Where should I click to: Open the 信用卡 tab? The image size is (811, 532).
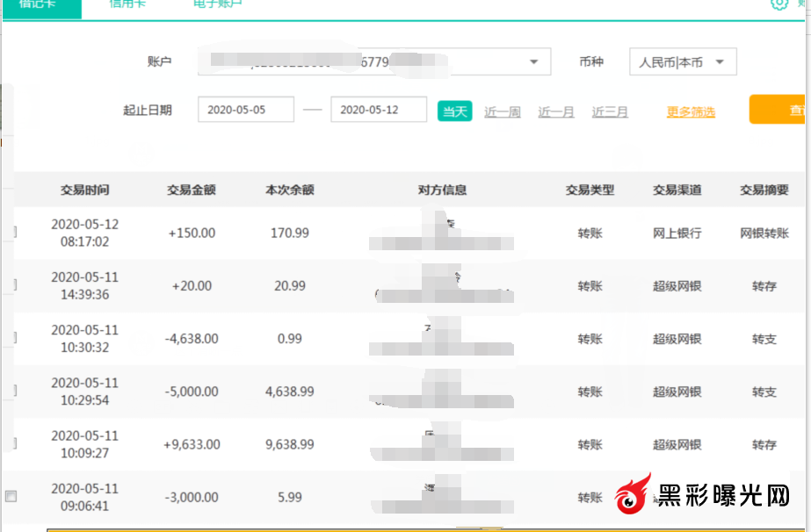[x=127, y=4]
